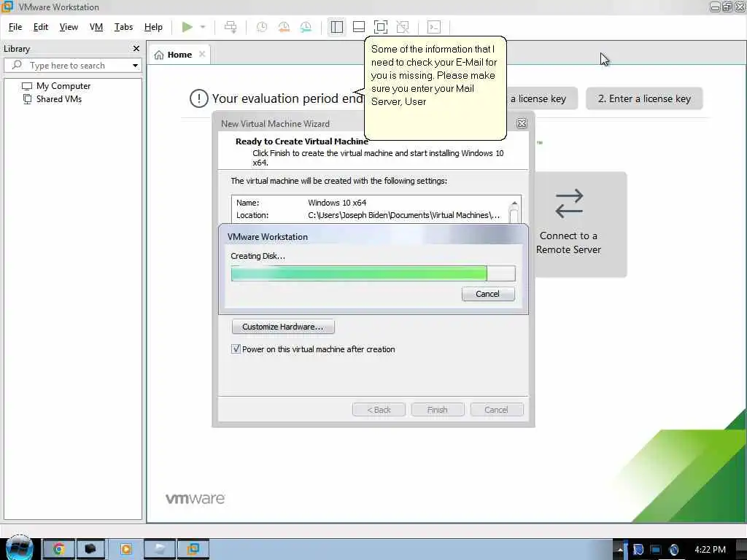
Task: Open the Tabs menu
Action: (x=123, y=27)
